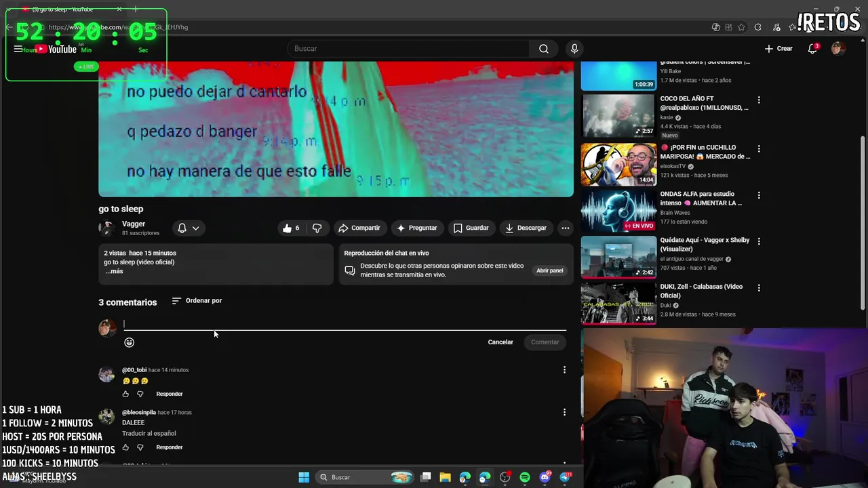Open menu for 'Quédate Aquí' video
Screen dimensions: 868x488
pyautogui.click(x=759, y=241)
